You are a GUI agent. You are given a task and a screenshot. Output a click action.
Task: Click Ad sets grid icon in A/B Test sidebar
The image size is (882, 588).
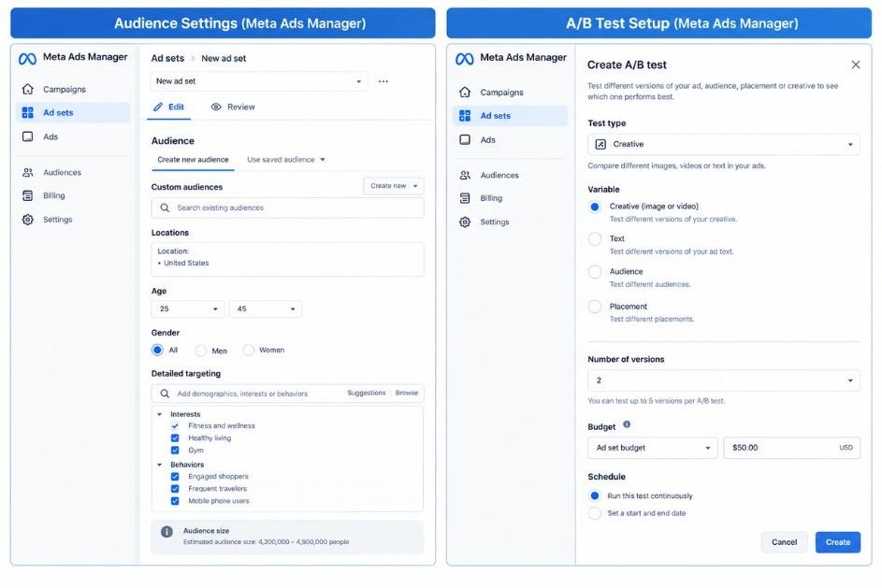(x=465, y=115)
